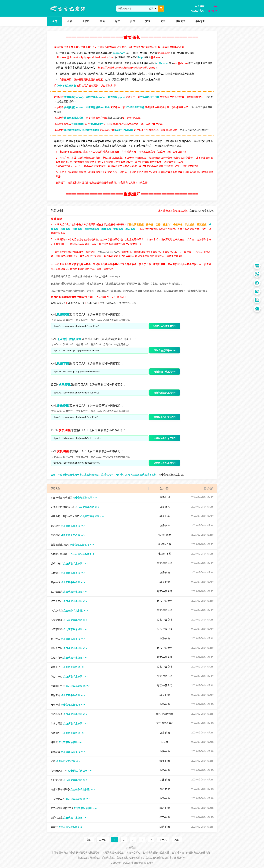
Task: Click the 影片名称 column header
Action: pos(55,488)
